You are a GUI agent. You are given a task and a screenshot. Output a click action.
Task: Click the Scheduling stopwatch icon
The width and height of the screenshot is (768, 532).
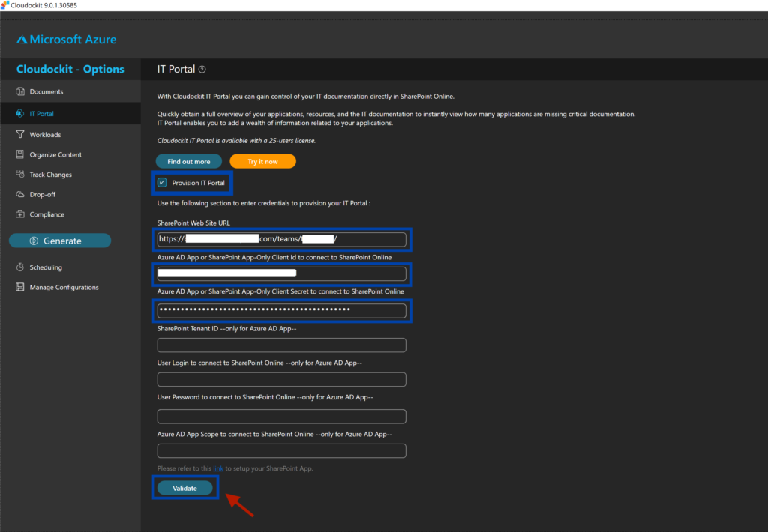(x=20, y=267)
